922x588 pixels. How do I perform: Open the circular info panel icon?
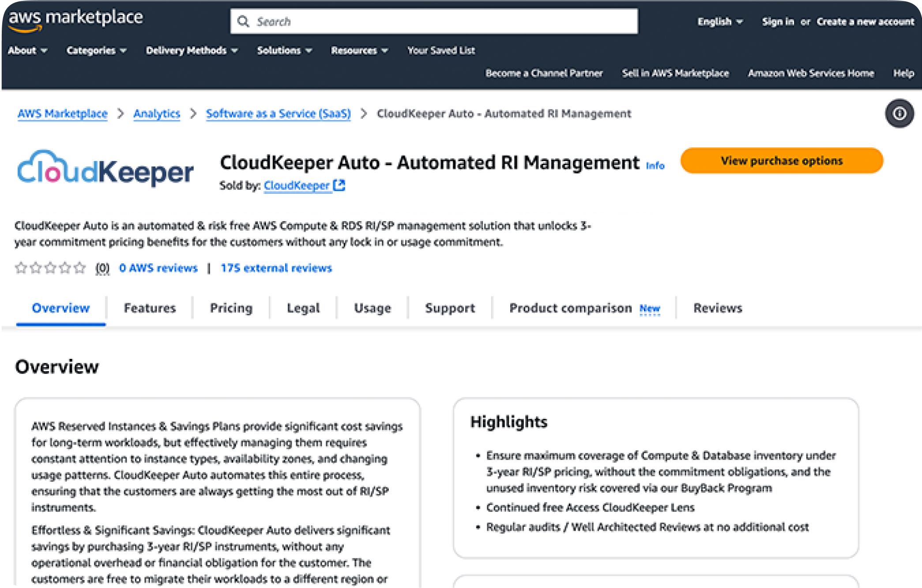click(x=899, y=113)
